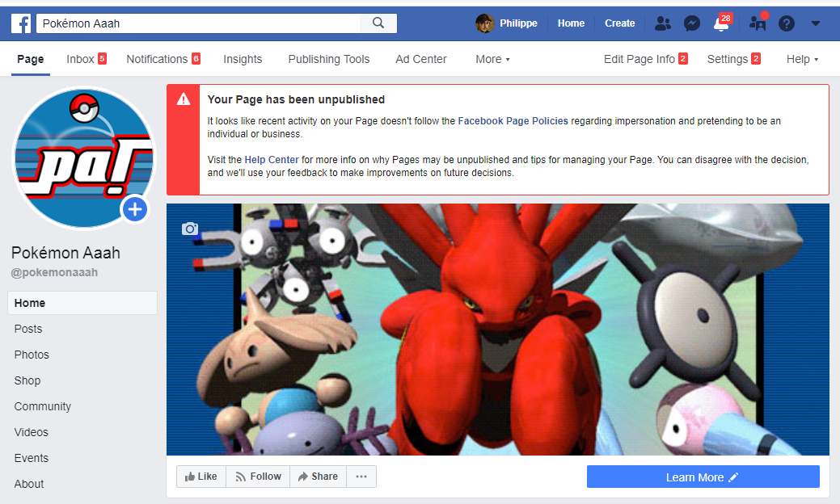Image resolution: width=840 pixels, height=504 pixels.
Task: Expand the Help dropdown
Action: 802,59
